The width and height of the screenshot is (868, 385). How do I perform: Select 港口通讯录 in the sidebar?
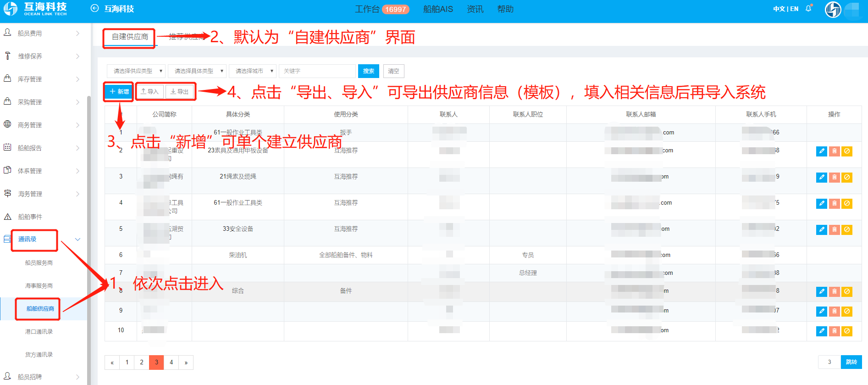click(39, 331)
